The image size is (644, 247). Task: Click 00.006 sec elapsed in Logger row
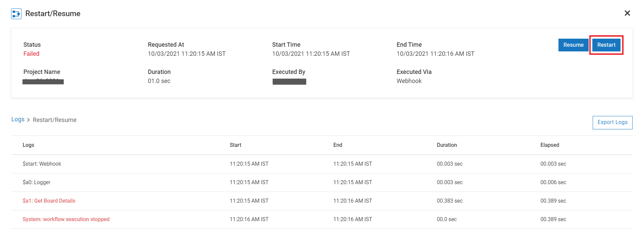click(x=553, y=182)
